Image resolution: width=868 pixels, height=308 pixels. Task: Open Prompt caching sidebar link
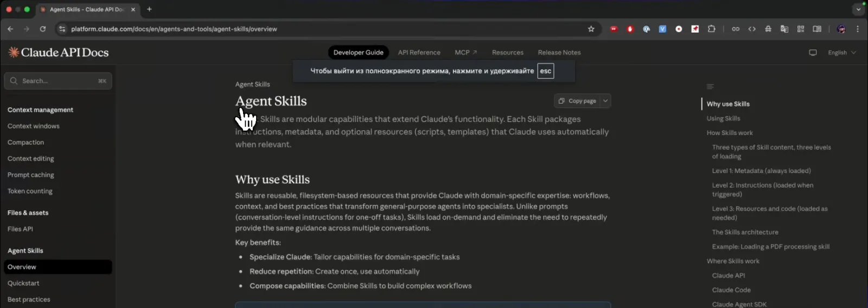point(31,175)
